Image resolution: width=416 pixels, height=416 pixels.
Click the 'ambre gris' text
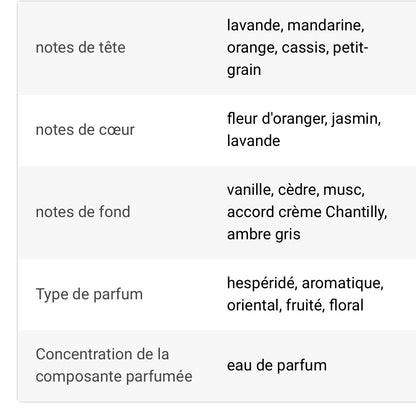point(264,234)
